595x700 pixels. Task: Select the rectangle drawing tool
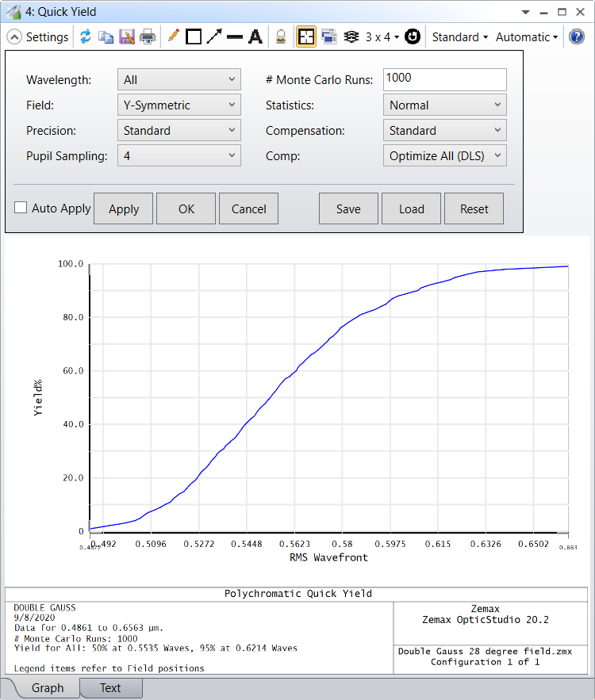coord(193,37)
